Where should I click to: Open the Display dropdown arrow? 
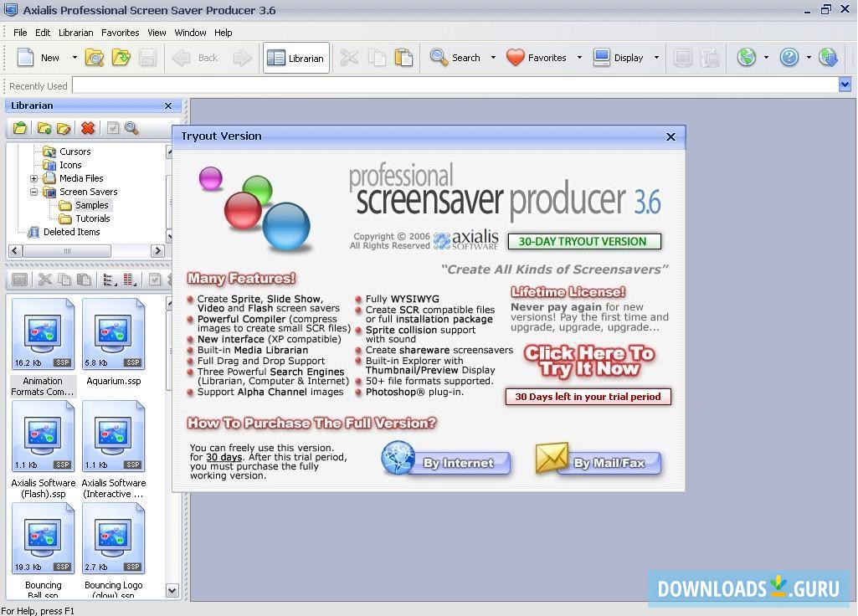point(656,58)
